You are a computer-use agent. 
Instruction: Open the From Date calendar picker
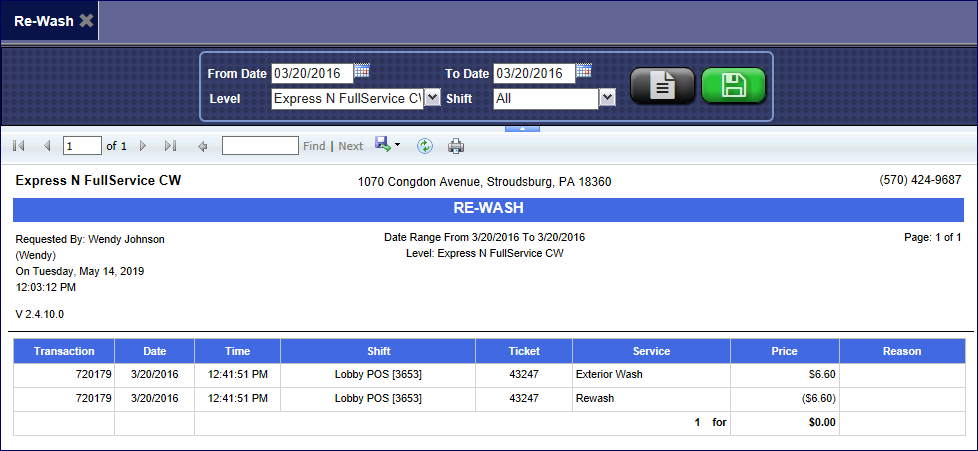(362, 71)
